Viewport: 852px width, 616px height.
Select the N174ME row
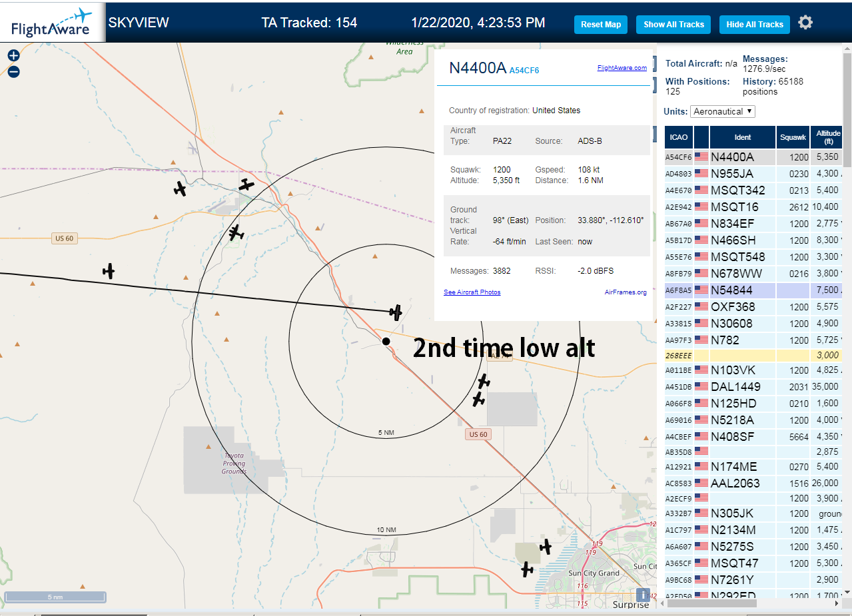tap(754, 467)
